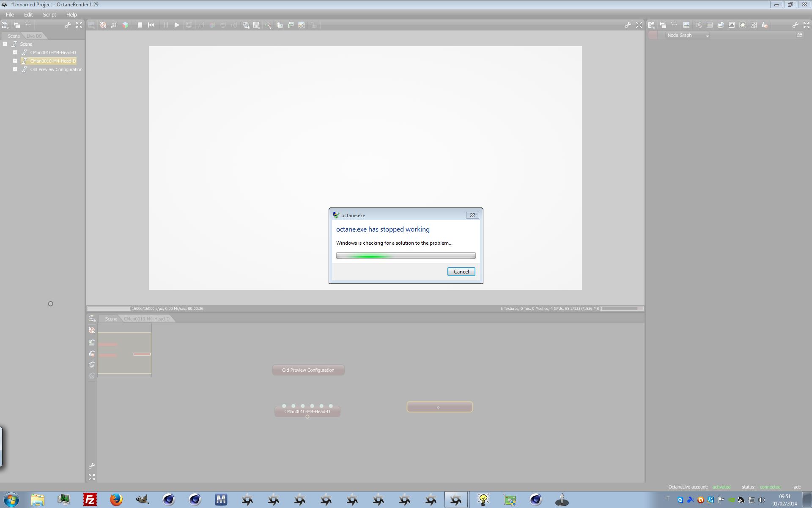Click the render region tool icon

257,25
